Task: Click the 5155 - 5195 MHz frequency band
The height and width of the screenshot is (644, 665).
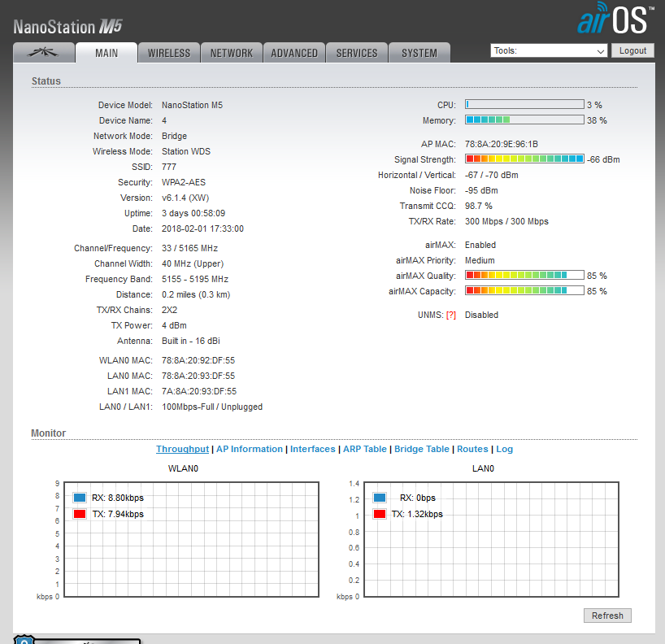Action: coord(195,279)
